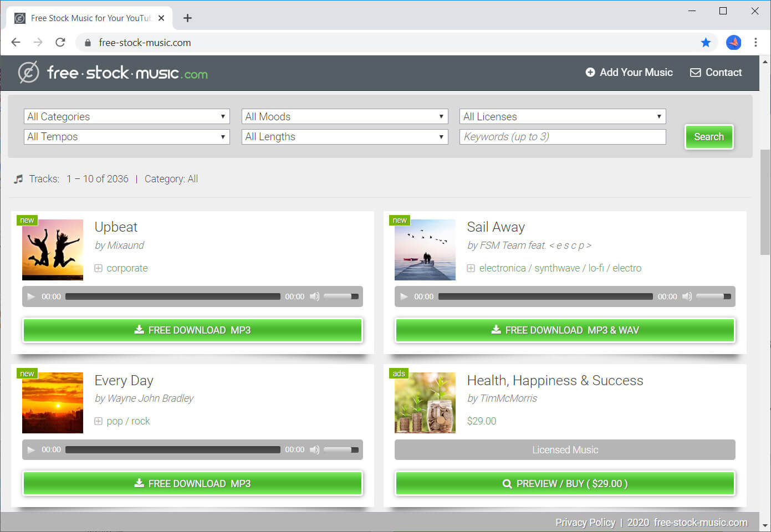This screenshot has height=532, width=771.
Task: Open the All Moods dropdown
Action: click(x=344, y=116)
